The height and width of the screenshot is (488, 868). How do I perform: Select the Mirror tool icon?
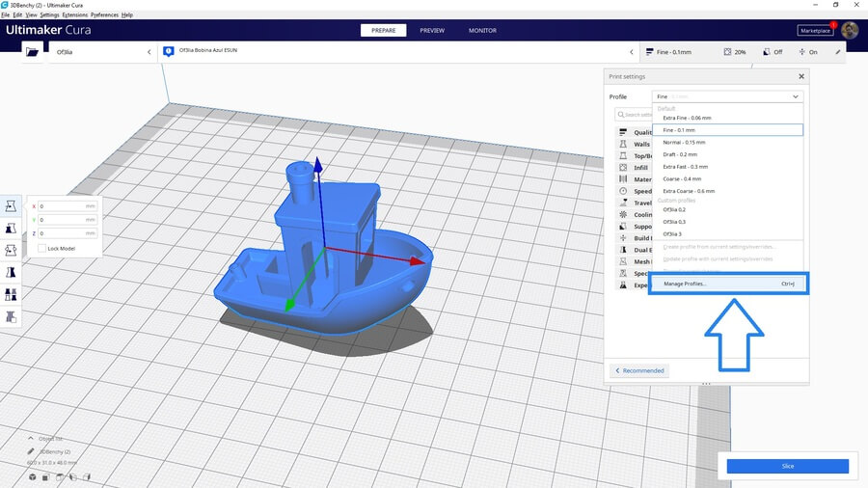coord(11,273)
